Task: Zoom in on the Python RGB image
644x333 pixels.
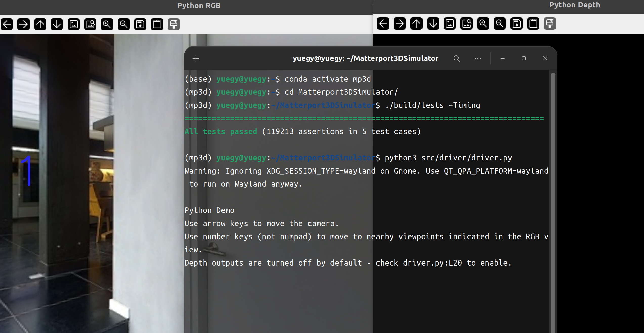Action: point(107,24)
